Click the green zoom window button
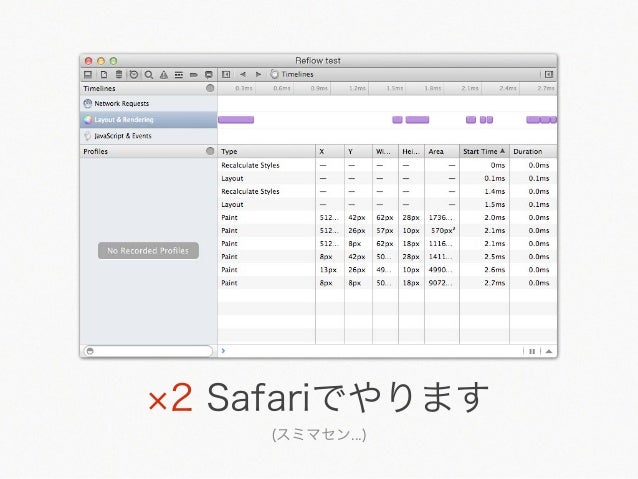638x479 pixels. click(x=114, y=61)
